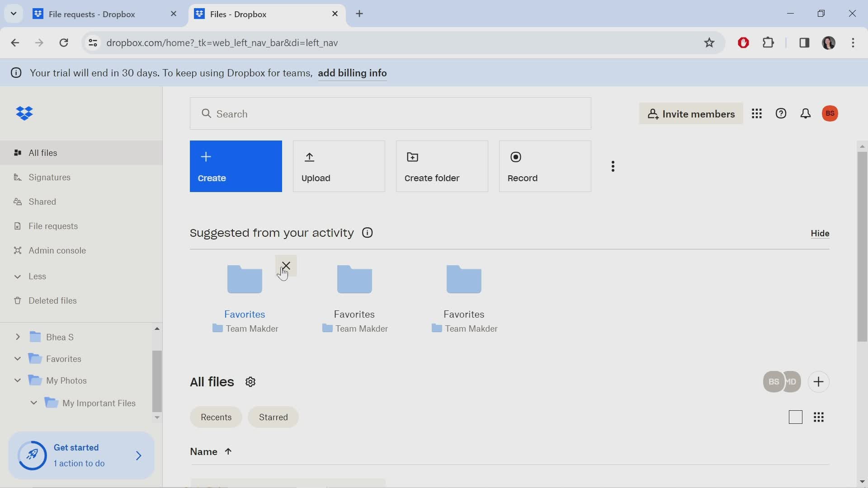This screenshot has width=868, height=488.
Task: Click the Create folder icon
Action: 413,157
